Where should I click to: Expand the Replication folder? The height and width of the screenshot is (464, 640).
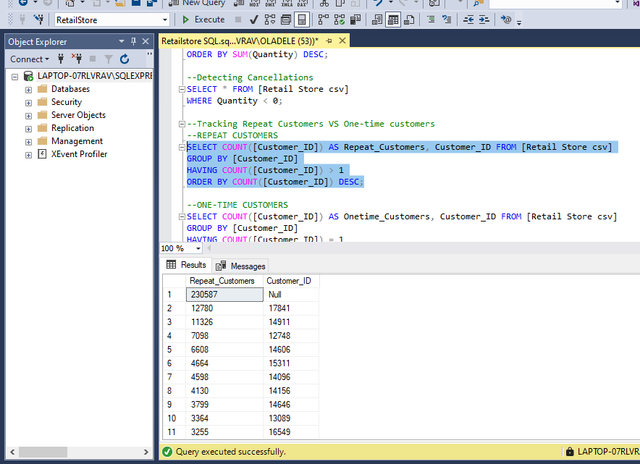coord(28,129)
